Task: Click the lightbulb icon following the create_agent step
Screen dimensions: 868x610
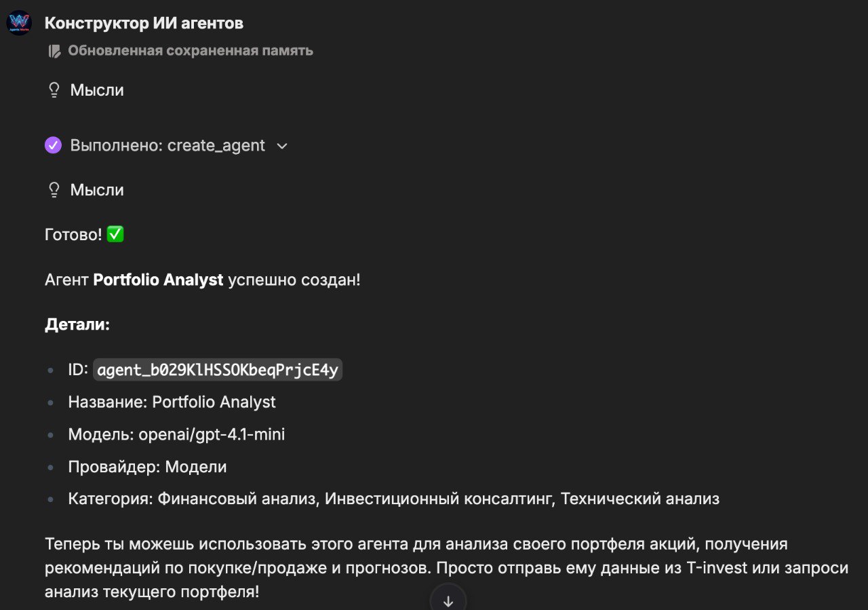Action: click(54, 190)
